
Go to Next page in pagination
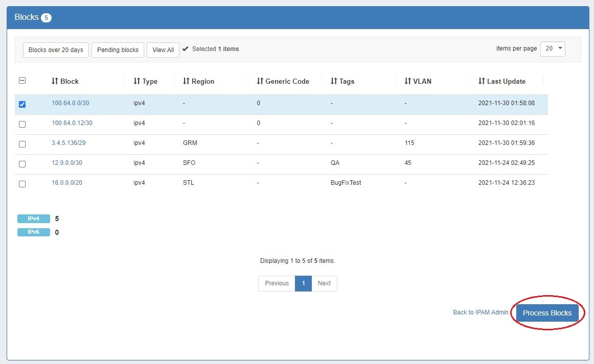click(324, 283)
